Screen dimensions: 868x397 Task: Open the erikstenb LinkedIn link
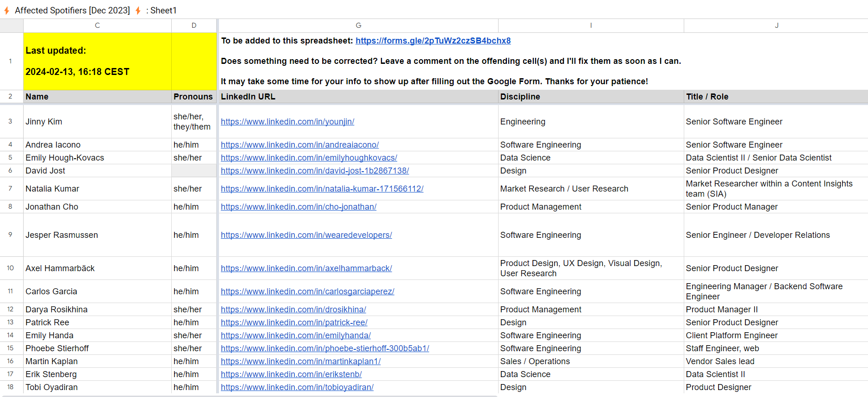(x=291, y=374)
